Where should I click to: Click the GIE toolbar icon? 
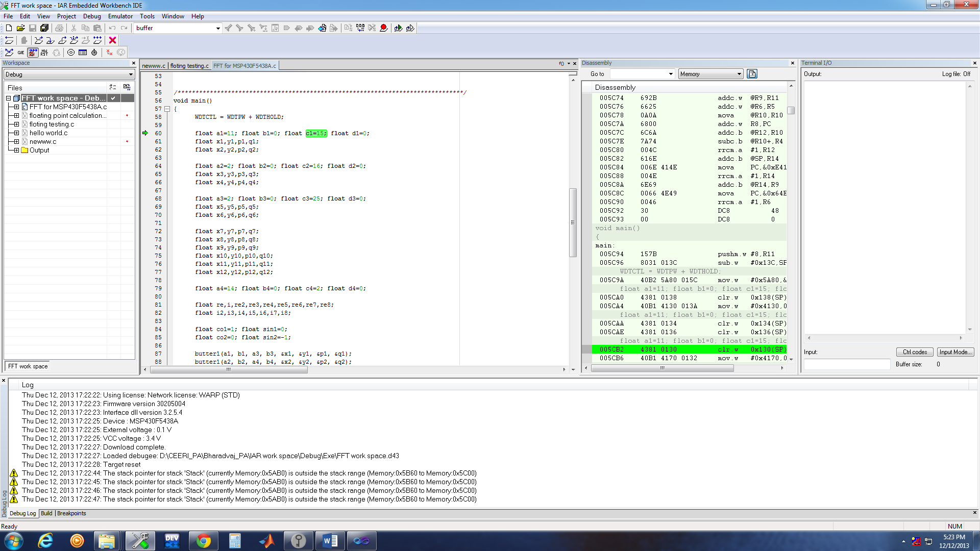21,52
